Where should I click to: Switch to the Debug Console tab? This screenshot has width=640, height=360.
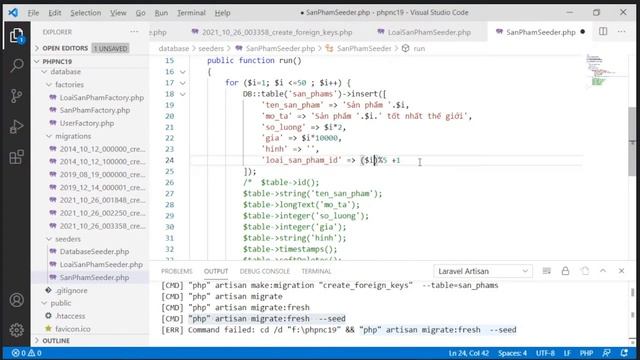tap(264, 271)
